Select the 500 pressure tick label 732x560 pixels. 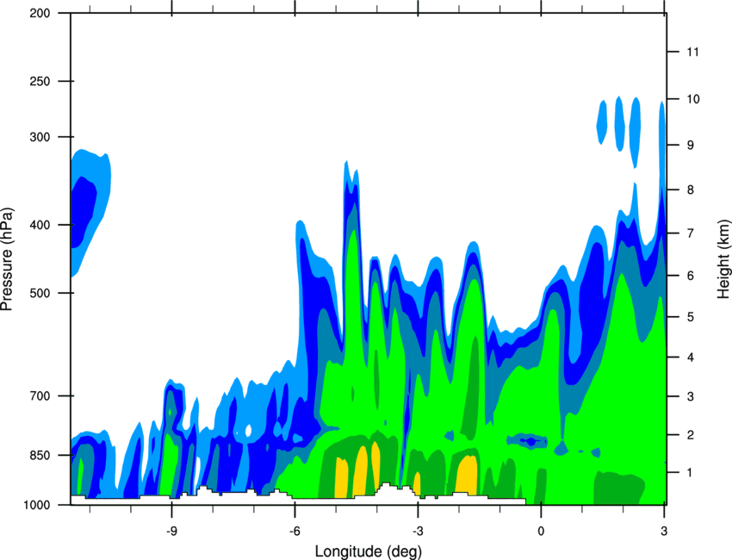[x=40, y=293]
